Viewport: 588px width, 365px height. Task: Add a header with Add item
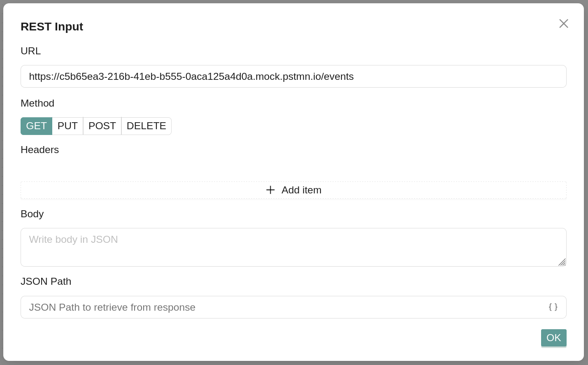[293, 190]
